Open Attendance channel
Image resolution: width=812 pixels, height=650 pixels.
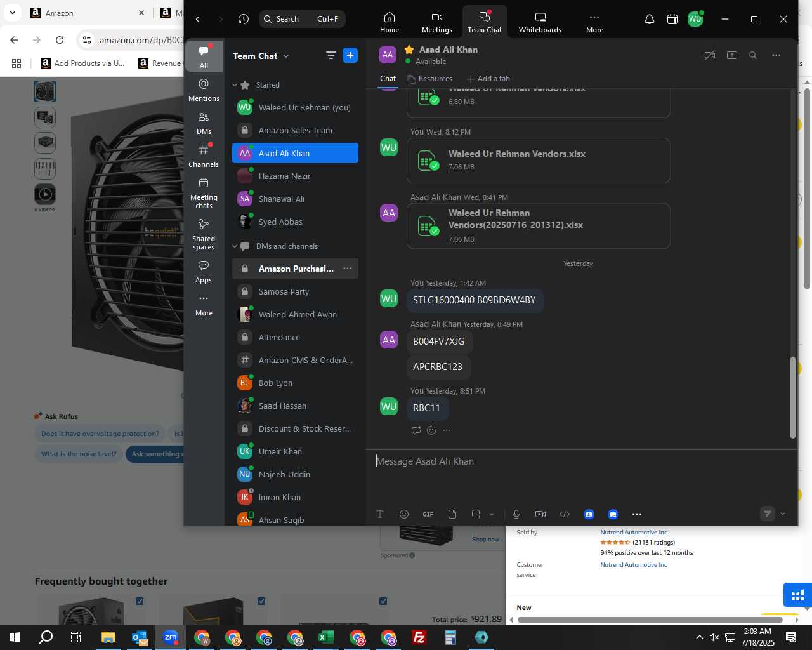click(296, 337)
